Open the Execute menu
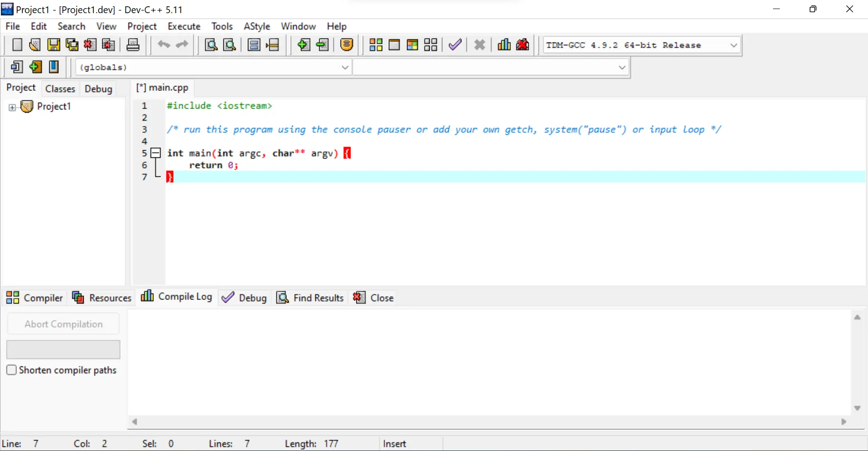Image resolution: width=868 pixels, height=451 pixels. [184, 26]
